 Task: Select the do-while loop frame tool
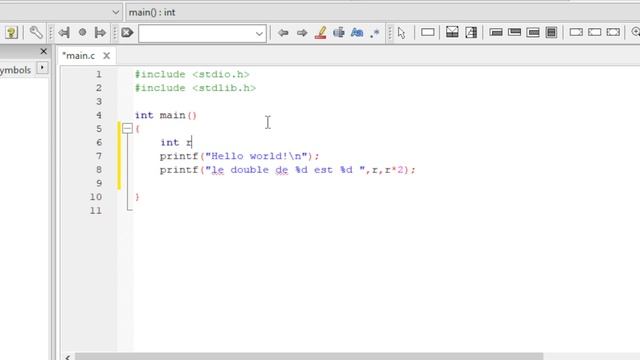(x=514, y=32)
